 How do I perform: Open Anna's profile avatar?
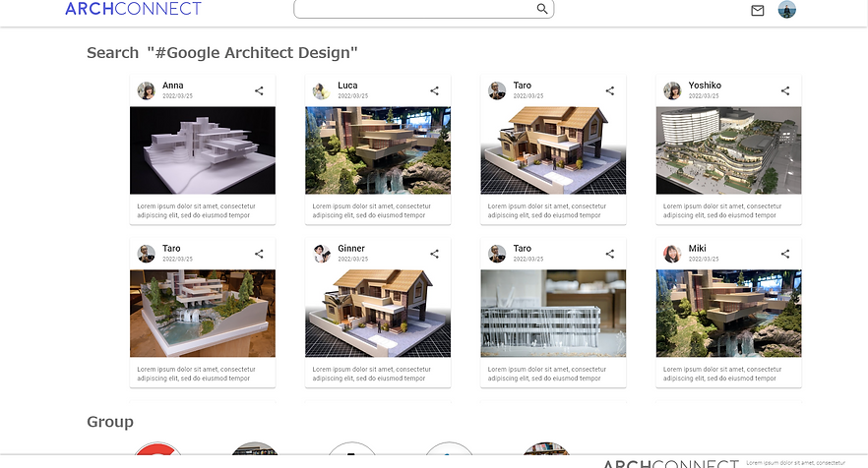[146, 90]
